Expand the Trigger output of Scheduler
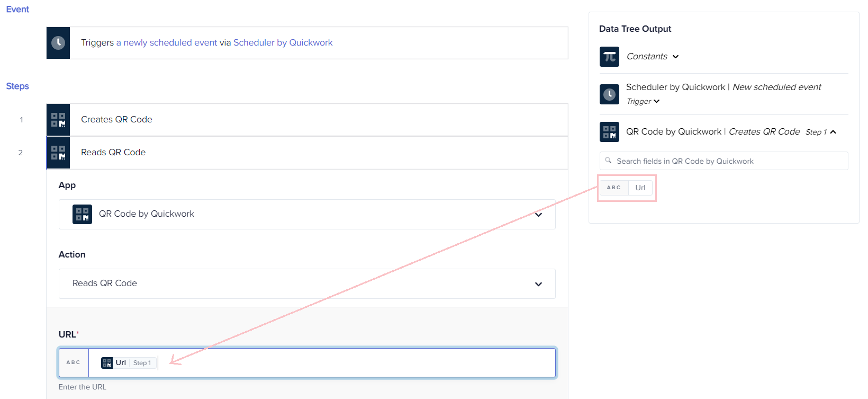This screenshot has height=399, width=868. 657,101
